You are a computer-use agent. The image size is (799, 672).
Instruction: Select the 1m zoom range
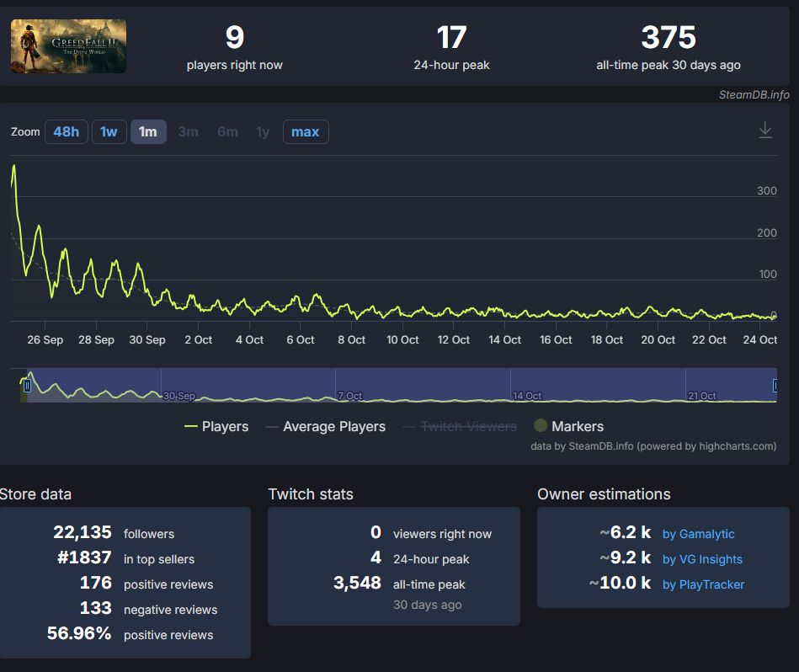coord(148,132)
